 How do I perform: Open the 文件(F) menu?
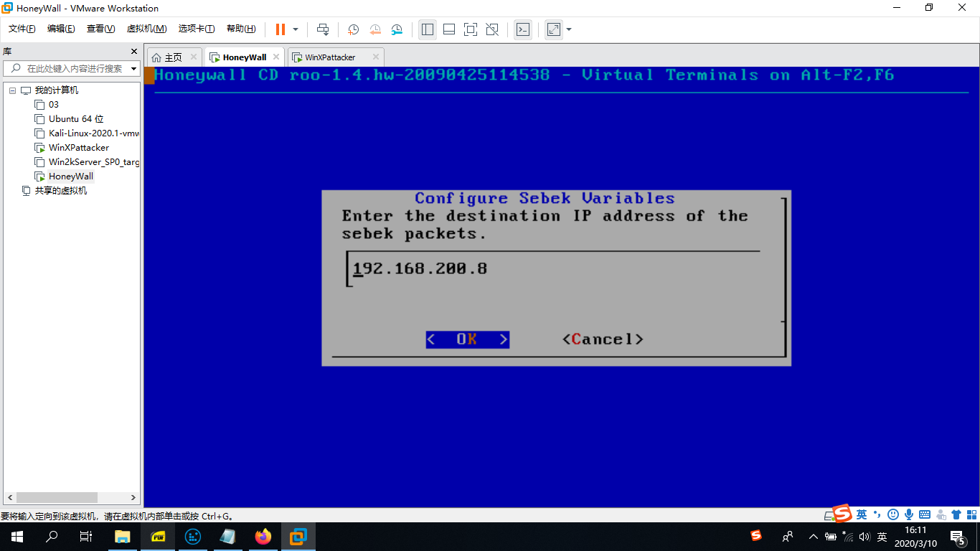(x=22, y=29)
